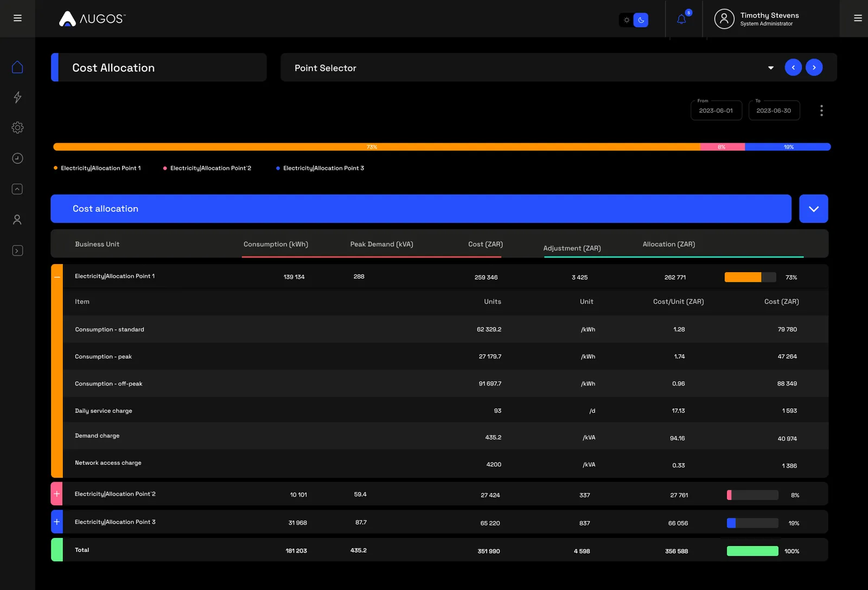Select Network access charge row
868x590 pixels.
(445, 464)
